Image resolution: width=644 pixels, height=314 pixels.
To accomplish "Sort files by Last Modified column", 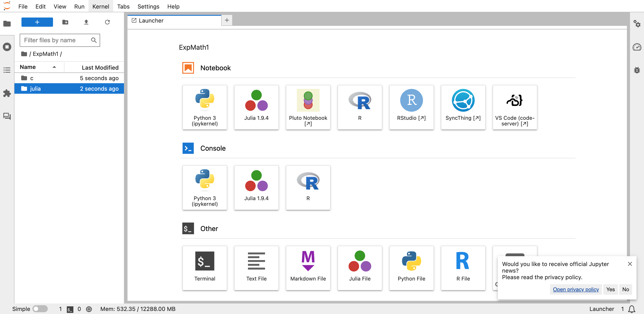I will pos(94,67).
